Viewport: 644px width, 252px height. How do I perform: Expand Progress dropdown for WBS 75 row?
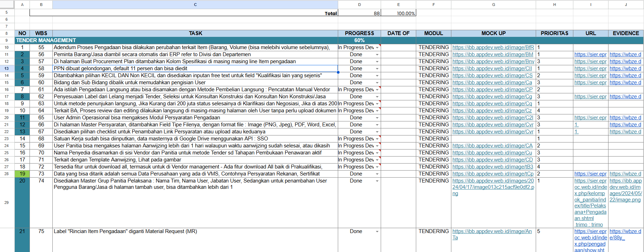click(377, 231)
